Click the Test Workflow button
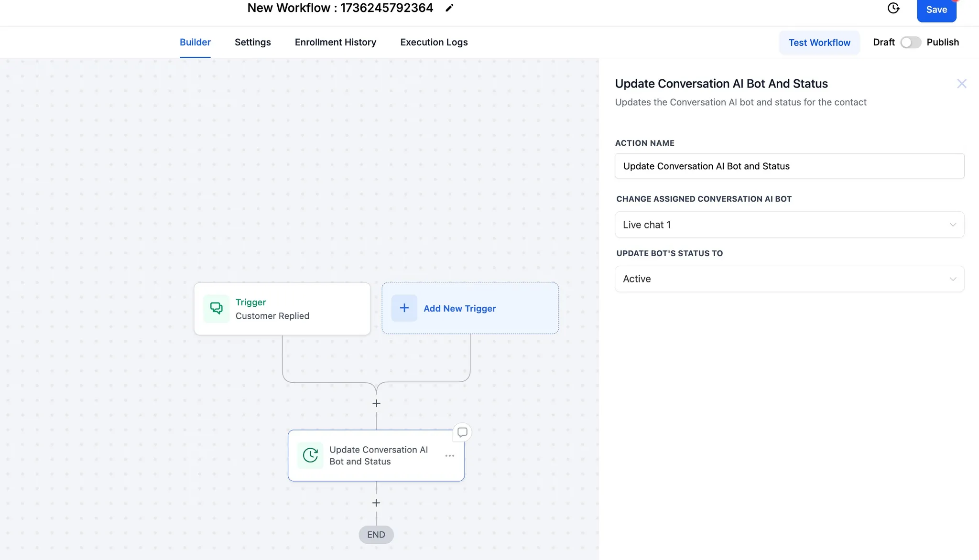This screenshot has width=979, height=560. (x=819, y=43)
